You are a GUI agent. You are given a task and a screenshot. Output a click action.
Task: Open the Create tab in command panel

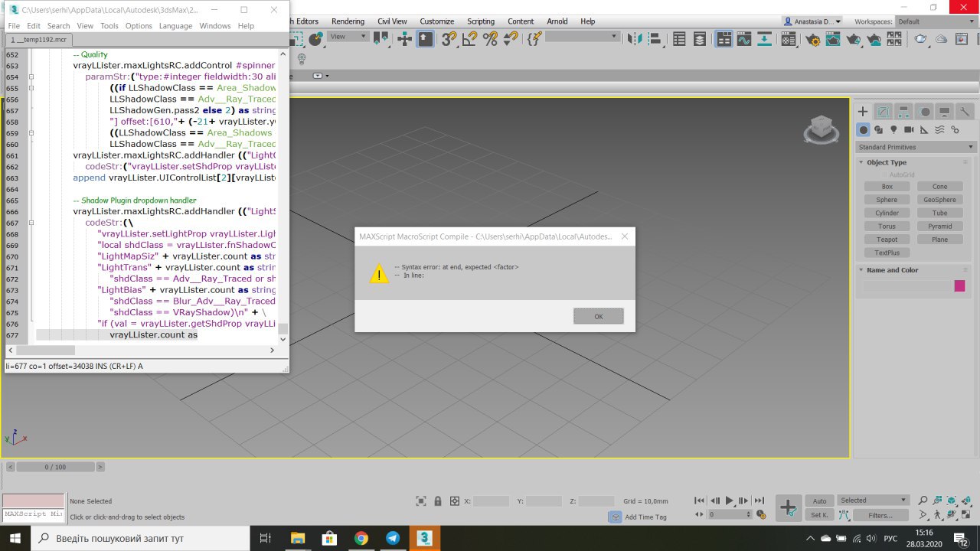[863, 112]
